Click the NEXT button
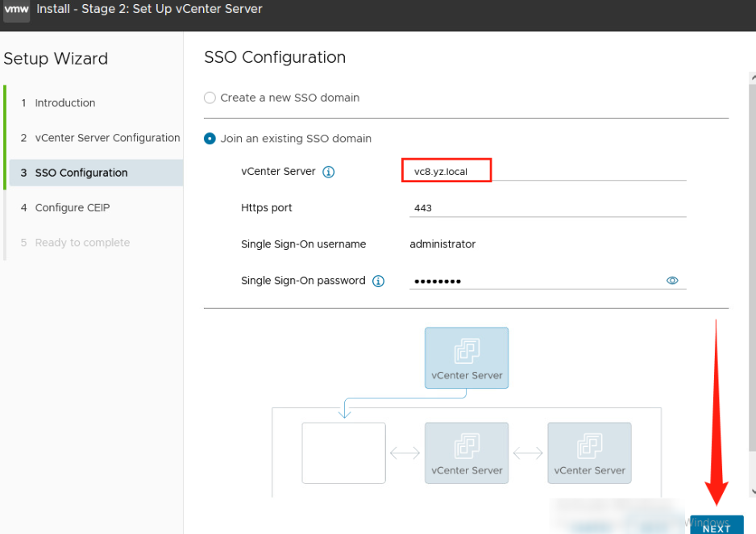The height and width of the screenshot is (534, 756). 716,525
